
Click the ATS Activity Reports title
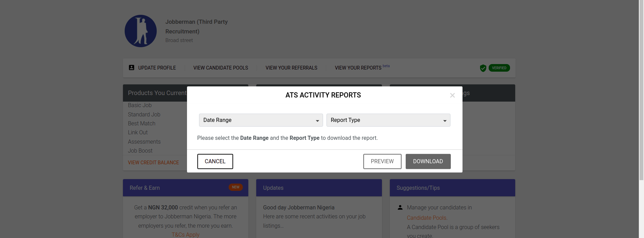click(323, 95)
